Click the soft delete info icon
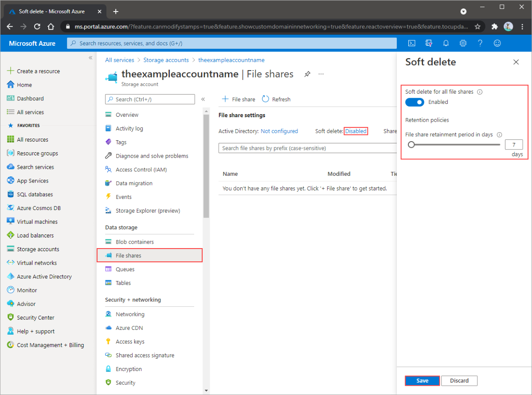This screenshot has width=532, height=395. coord(479,91)
